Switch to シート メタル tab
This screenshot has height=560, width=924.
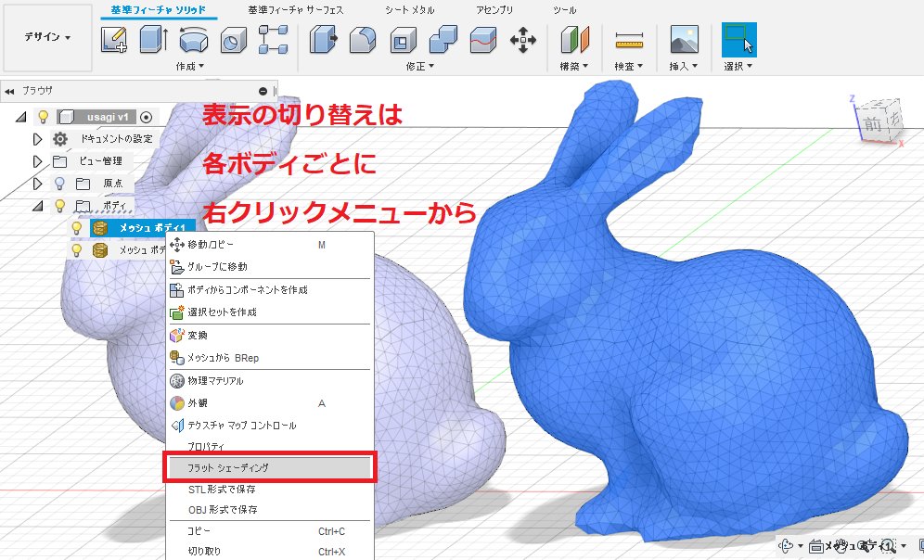click(x=410, y=10)
